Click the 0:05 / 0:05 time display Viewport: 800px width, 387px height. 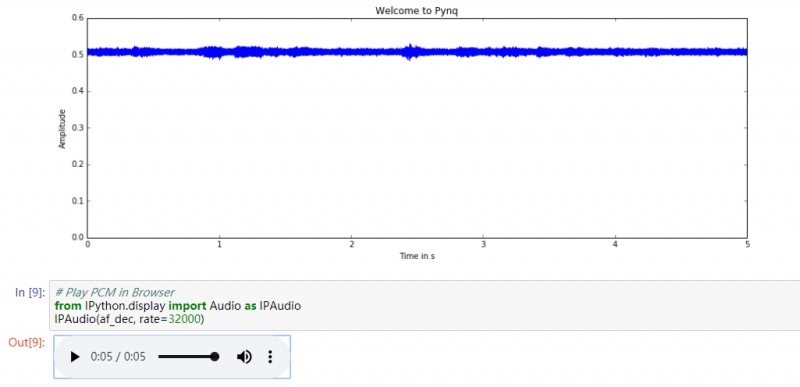tap(118, 357)
